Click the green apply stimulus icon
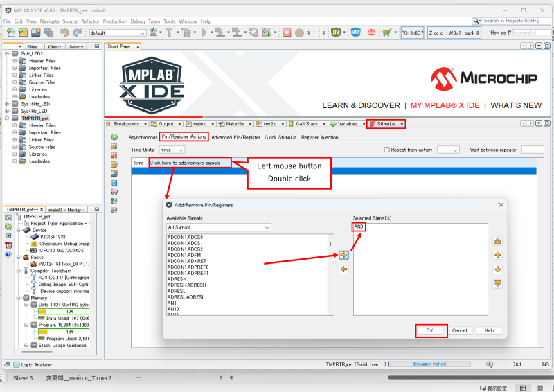 click(x=114, y=137)
